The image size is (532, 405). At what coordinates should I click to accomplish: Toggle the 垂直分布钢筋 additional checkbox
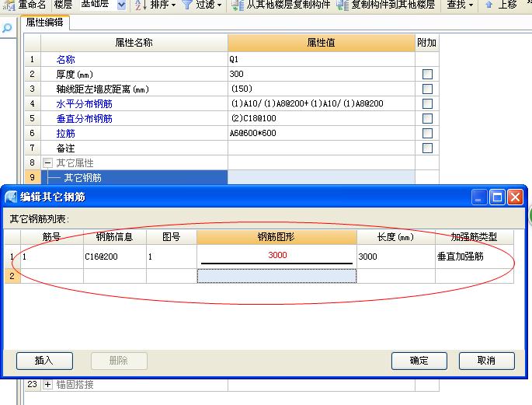coord(427,118)
